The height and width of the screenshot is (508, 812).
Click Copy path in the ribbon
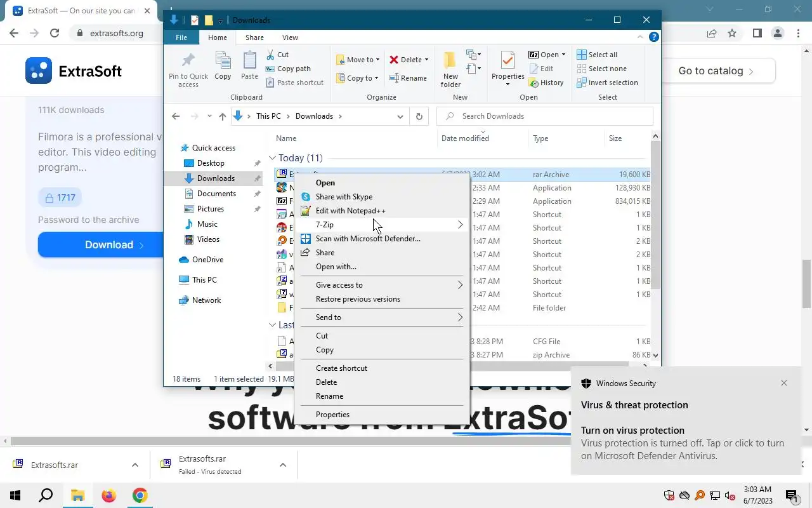click(x=288, y=69)
